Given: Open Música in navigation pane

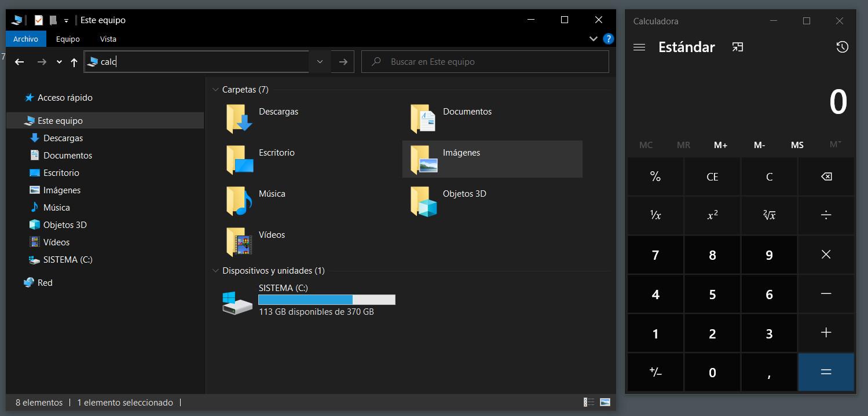Looking at the screenshot, I should pos(56,208).
